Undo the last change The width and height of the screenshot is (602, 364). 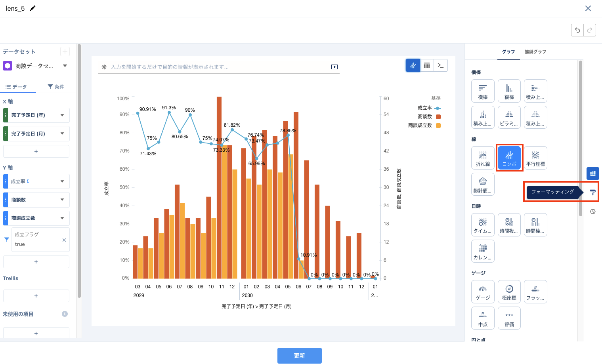click(577, 30)
